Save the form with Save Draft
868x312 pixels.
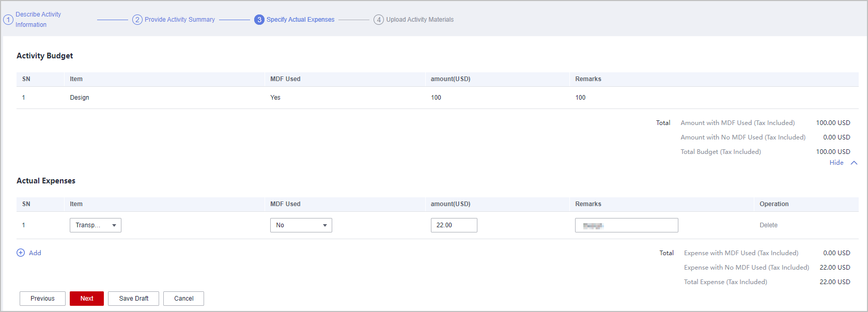coord(133,299)
